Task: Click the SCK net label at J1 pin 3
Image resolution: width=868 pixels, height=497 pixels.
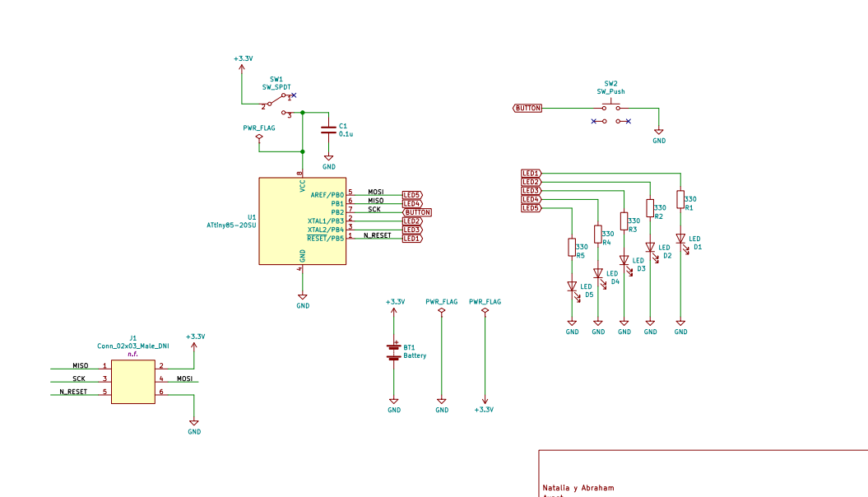Action: click(79, 379)
